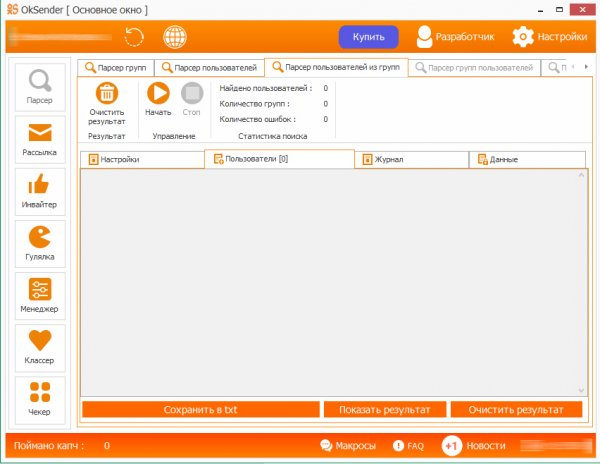Click the Сохранить в txt button
This screenshot has width=600, height=464.
pyautogui.click(x=199, y=410)
